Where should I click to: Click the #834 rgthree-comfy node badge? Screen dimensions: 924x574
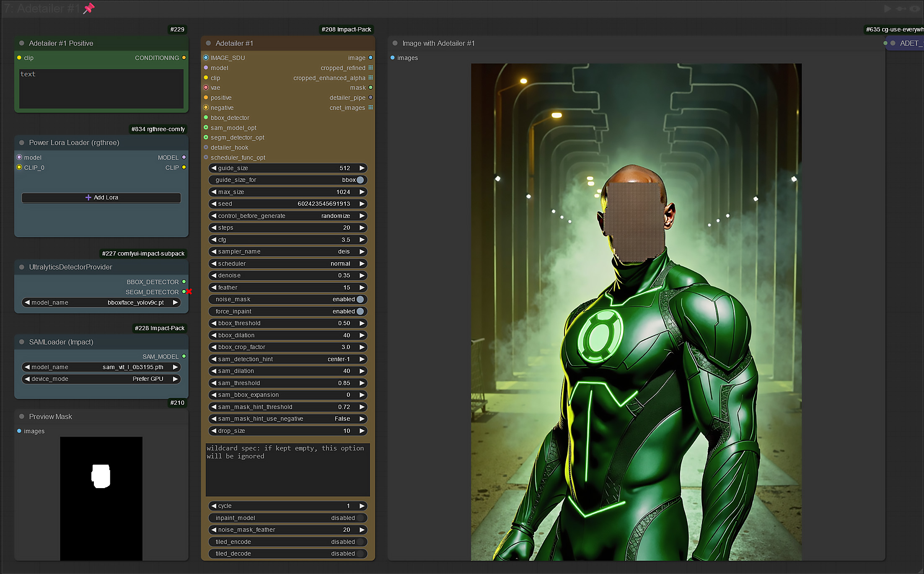[x=158, y=129]
